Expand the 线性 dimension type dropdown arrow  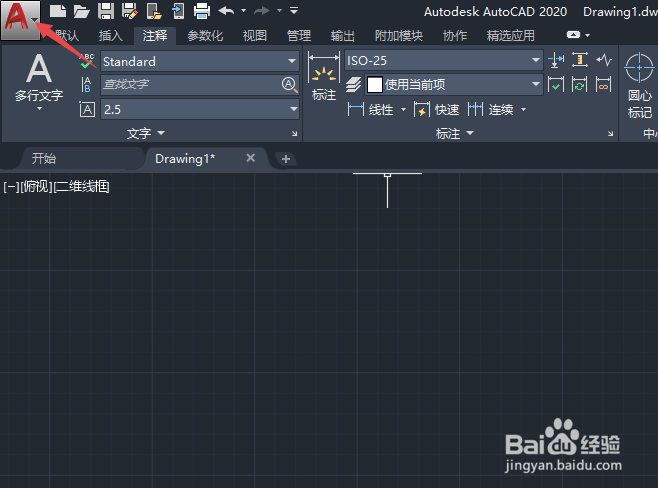[x=404, y=110]
